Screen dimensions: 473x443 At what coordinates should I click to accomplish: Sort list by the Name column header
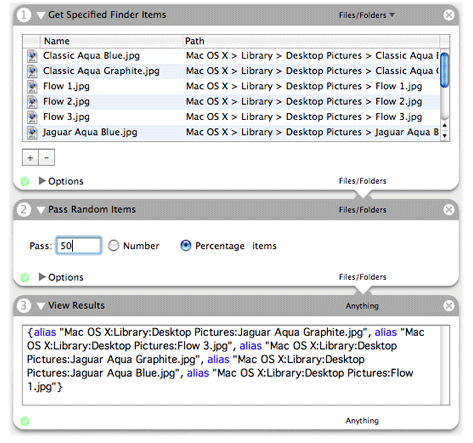[112, 41]
